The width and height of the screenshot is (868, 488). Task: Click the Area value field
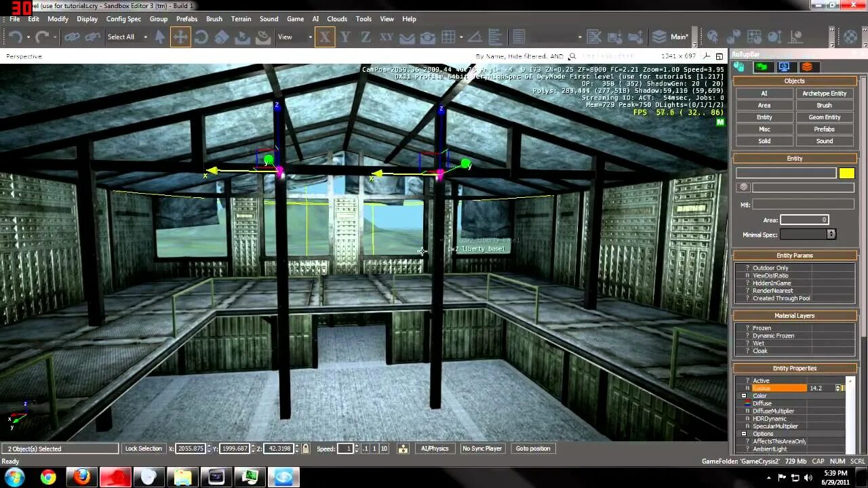click(x=804, y=220)
